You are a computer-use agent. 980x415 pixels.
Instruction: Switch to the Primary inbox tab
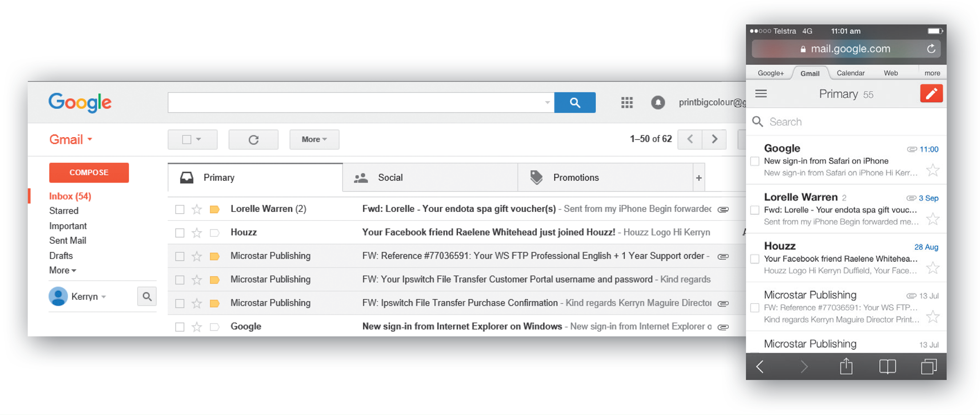255,178
